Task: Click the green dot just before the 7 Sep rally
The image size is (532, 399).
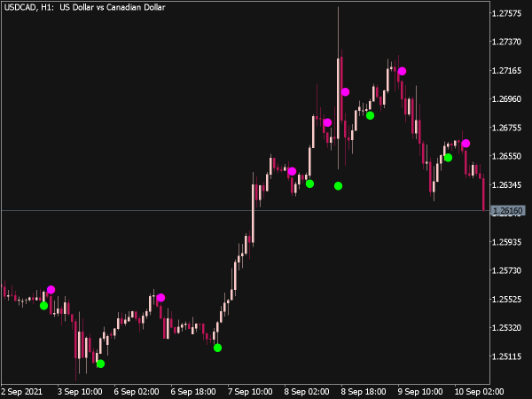Action: [218, 348]
